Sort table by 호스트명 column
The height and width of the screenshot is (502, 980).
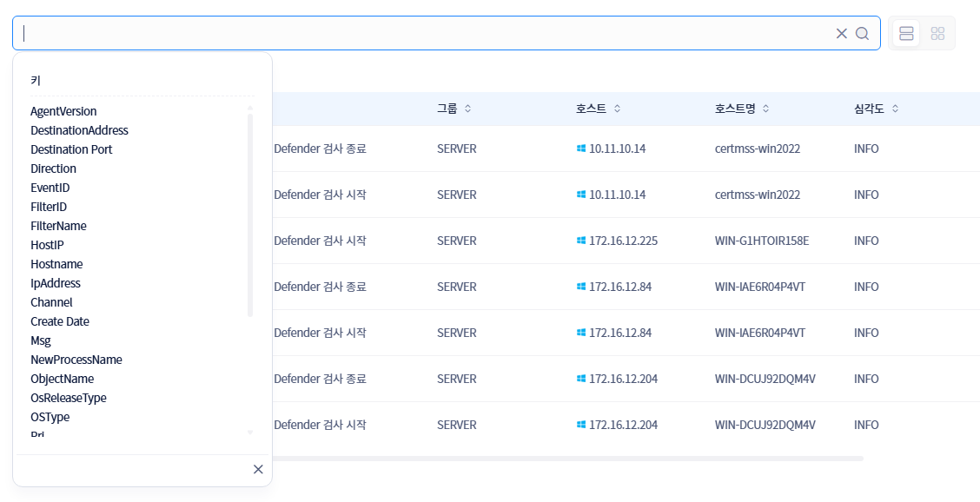[765, 109]
